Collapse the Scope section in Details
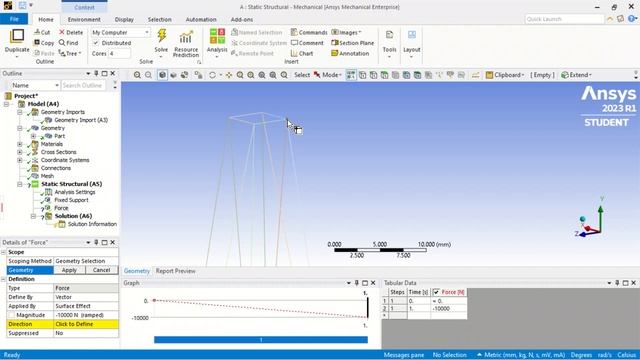640x360 pixels. [x=3, y=252]
